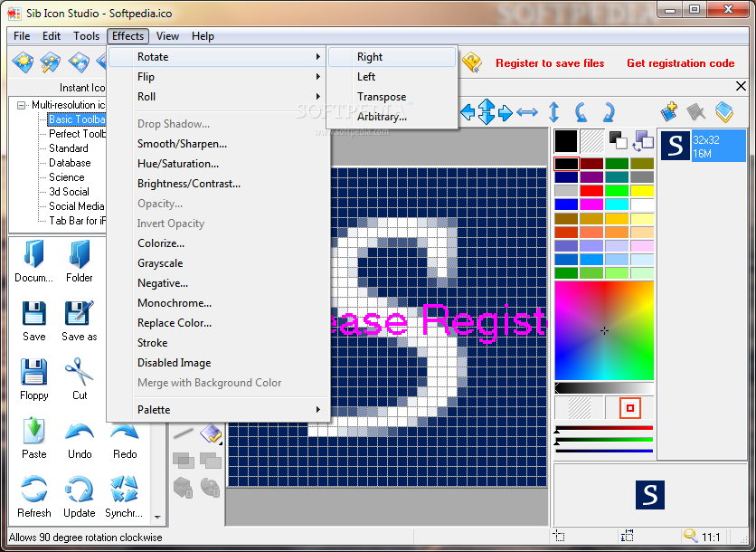Click the icon library scroll down arrow
The width and height of the screenshot is (756, 552).
[157, 517]
